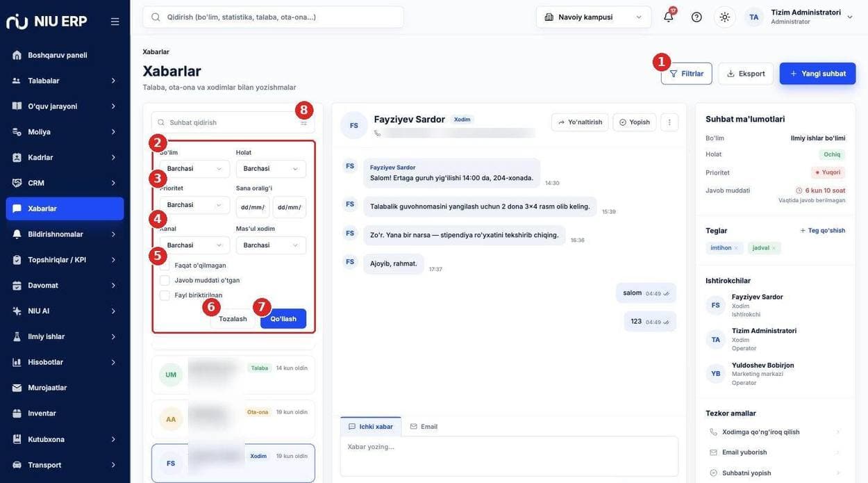Go to Murojaatlar in the sidebar
868x483 pixels.
pyautogui.click(x=65, y=388)
